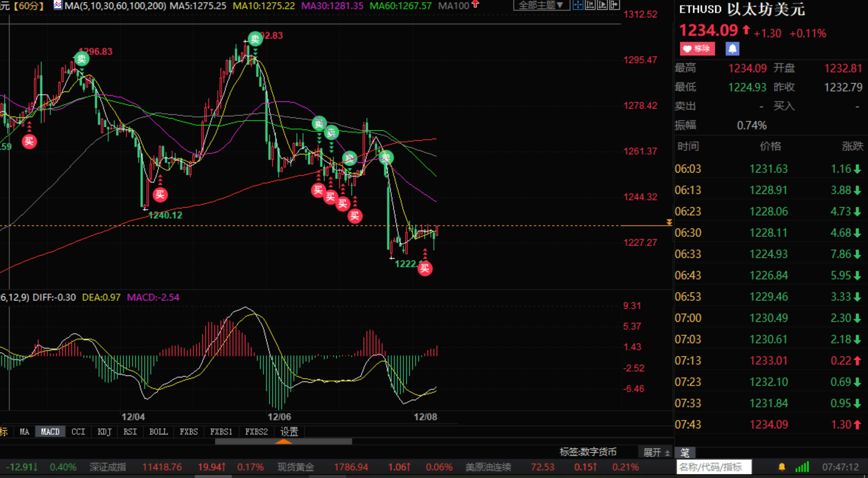Click the MA indicator icon in chart header
Screen dimensions: 868x478
57,5
